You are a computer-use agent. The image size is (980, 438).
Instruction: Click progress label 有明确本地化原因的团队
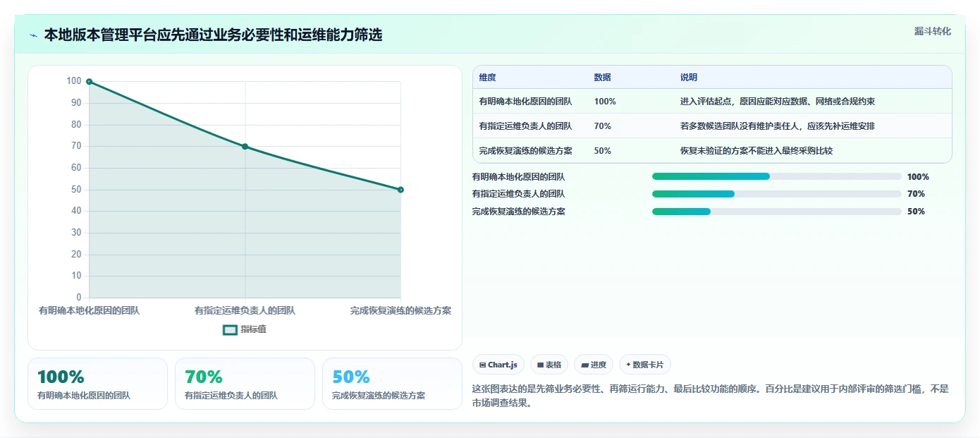(518, 177)
